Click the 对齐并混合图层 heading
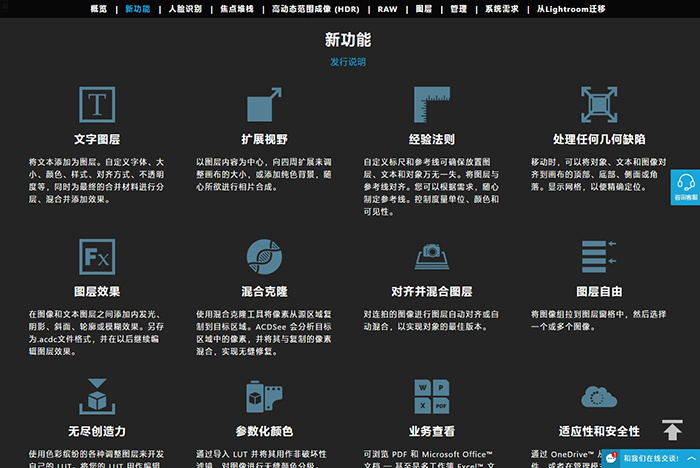700x468 pixels. (x=432, y=292)
